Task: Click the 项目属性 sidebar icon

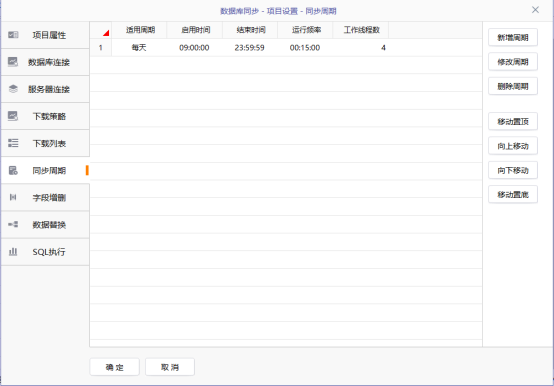Action: [x=13, y=35]
